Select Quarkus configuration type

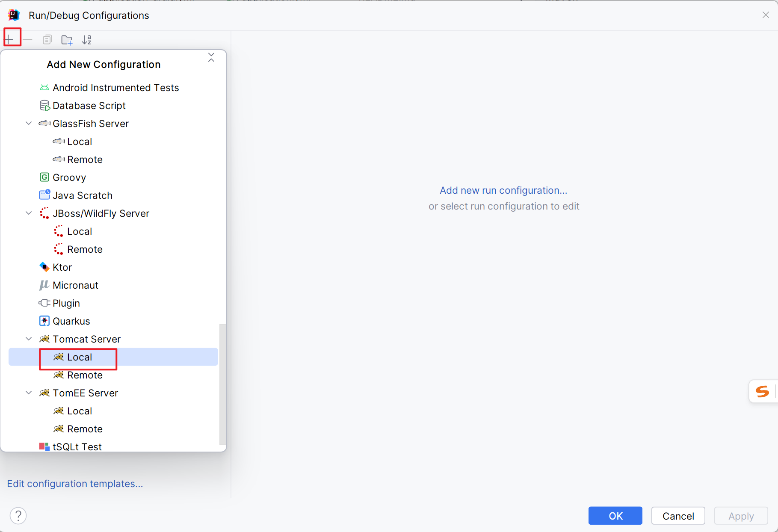coord(113,321)
